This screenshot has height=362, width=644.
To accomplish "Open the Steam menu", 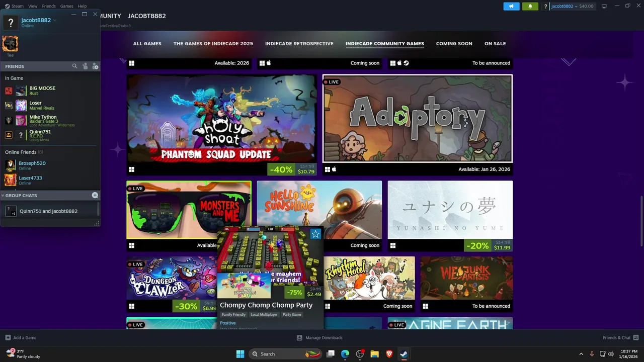I will pyautogui.click(x=18, y=6).
